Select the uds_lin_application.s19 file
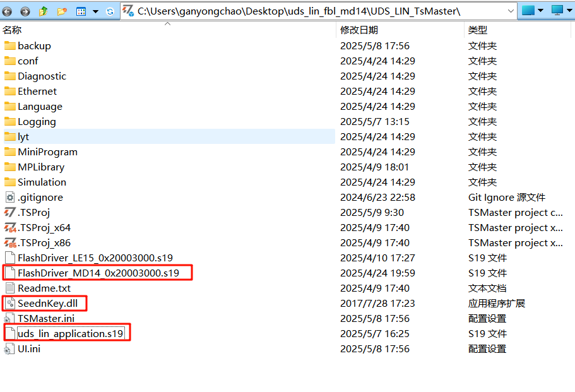The image size is (575, 392). coord(65,334)
